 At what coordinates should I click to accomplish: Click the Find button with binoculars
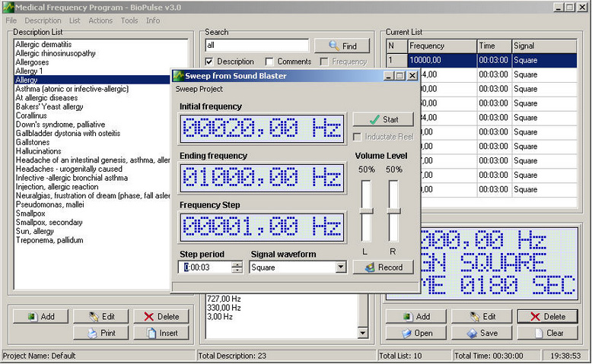coord(342,46)
